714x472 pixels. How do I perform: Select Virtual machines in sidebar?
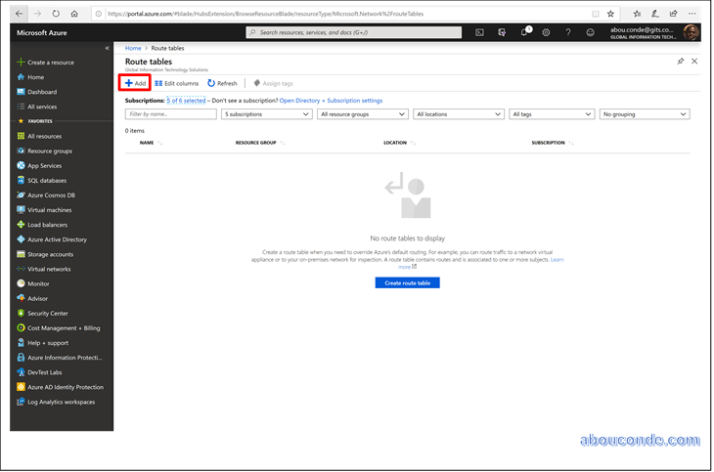pos(49,210)
